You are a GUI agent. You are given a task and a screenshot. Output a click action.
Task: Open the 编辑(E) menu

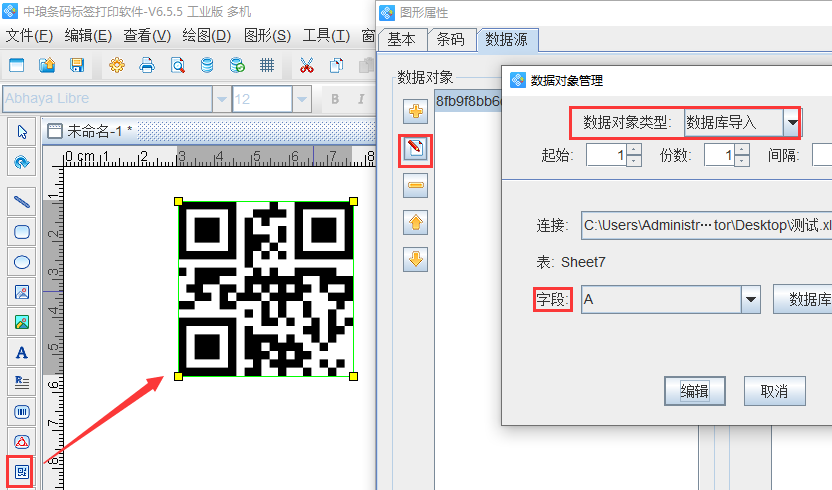click(x=88, y=36)
